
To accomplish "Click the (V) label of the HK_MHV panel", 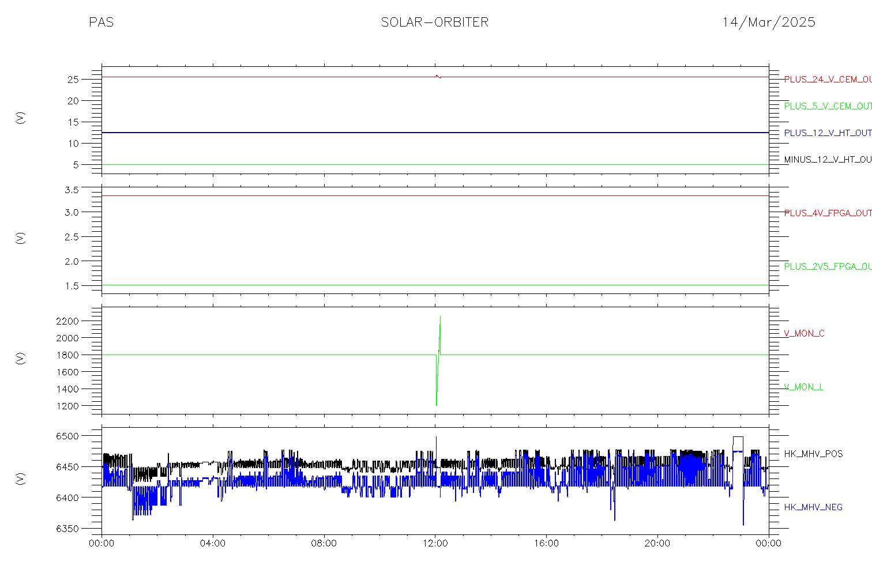I will (21, 478).
